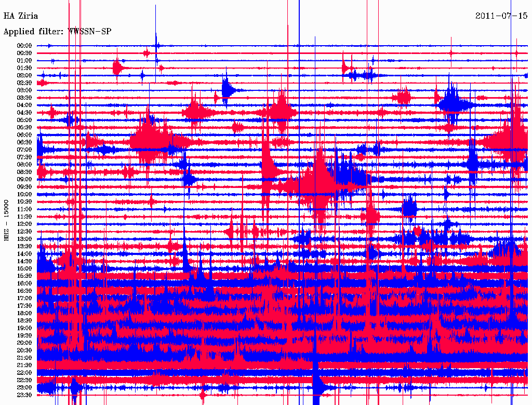Screen dimensions: 532x405
Task: Select the 22:30 time label
Action: [24, 380]
